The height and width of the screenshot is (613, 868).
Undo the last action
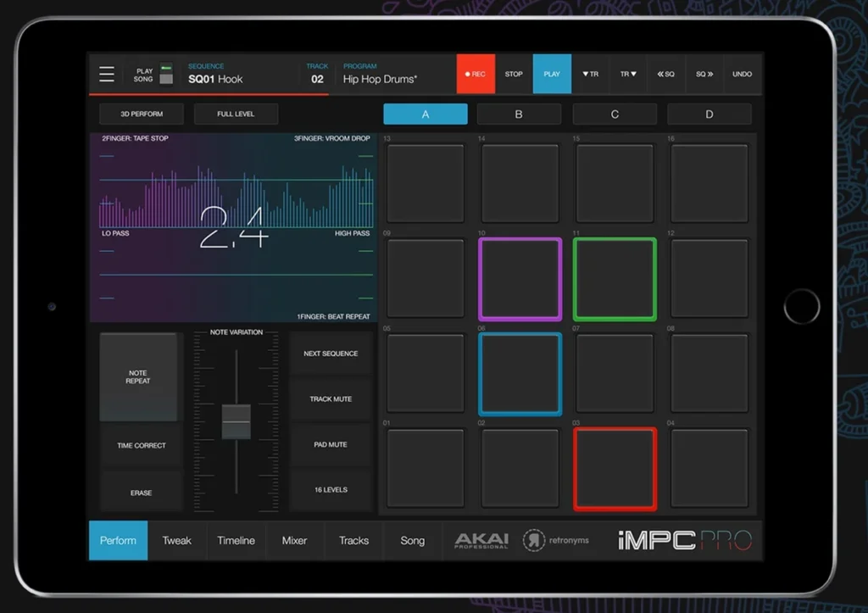(x=743, y=74)
